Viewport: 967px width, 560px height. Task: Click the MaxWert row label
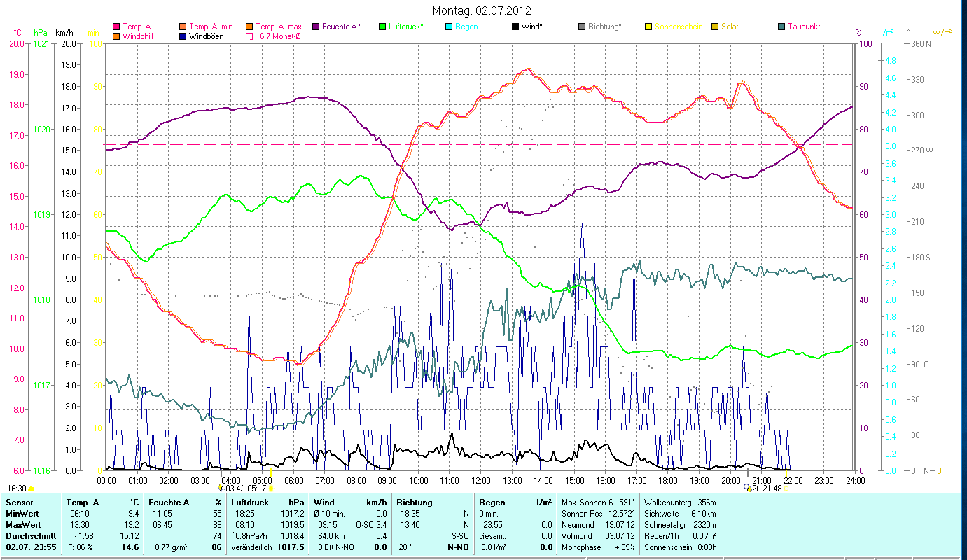(x=24, y=524)
